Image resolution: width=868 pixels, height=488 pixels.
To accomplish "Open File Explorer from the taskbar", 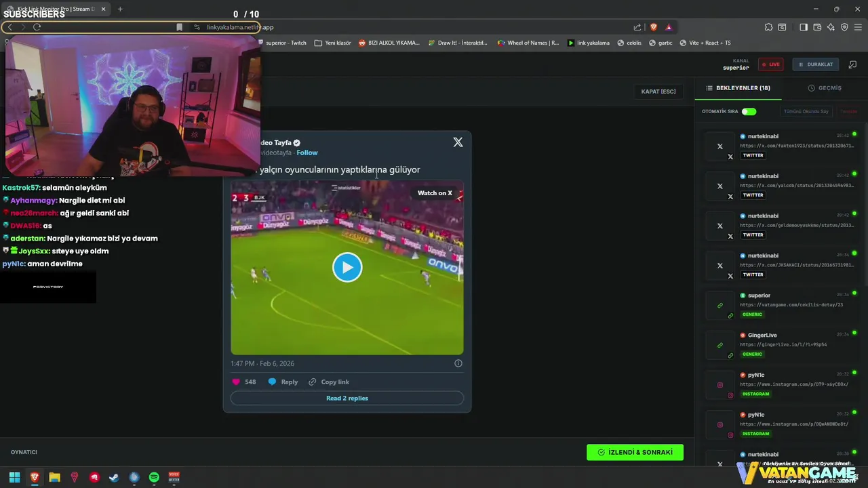I will tap(54, 477).
